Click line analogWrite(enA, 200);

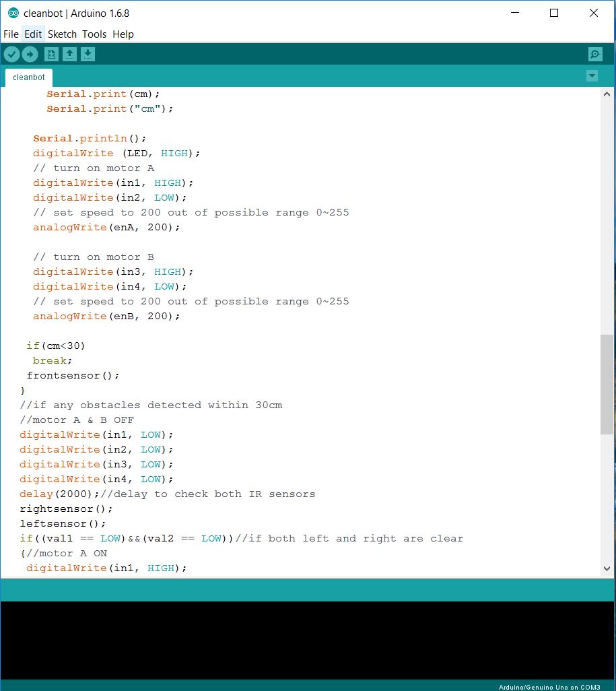click(106, 228)
